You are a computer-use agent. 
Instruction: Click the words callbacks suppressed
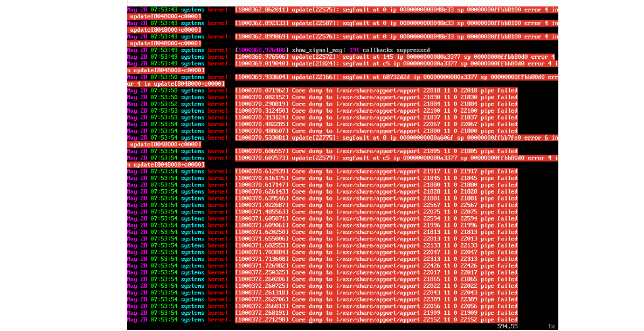tap(396, 50)
